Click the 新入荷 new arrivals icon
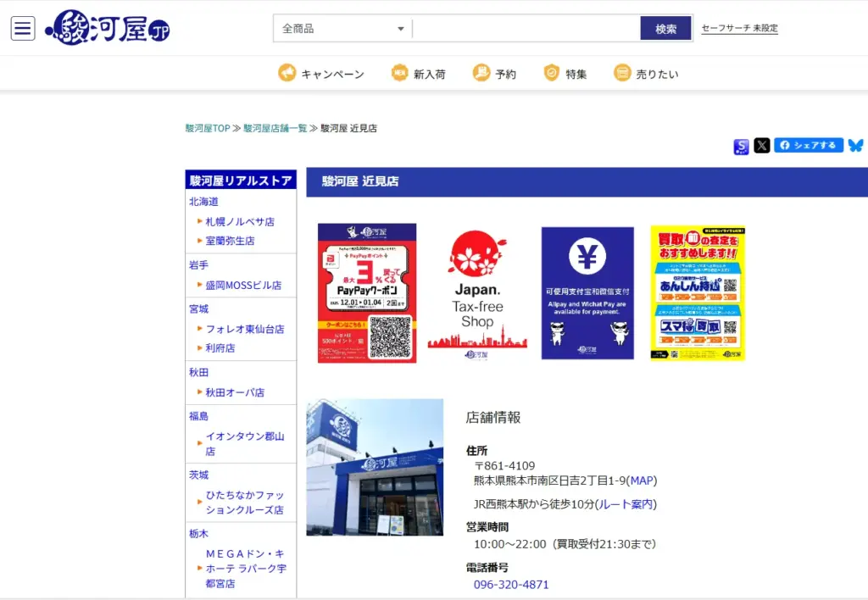 400,74
